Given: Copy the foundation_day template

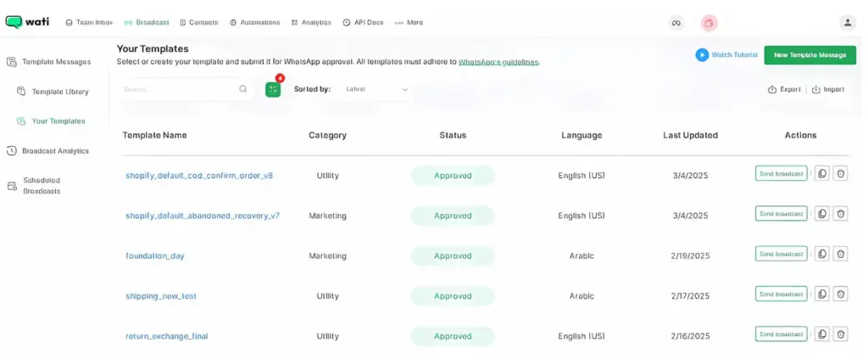Looking at the screenshot, I should pyautogui.click(x=821, y=254).
